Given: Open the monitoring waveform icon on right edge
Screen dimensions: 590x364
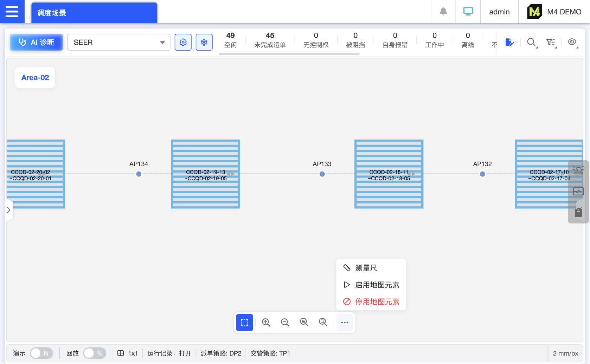Looking at the screenshot, I should (x=579, y=191).
